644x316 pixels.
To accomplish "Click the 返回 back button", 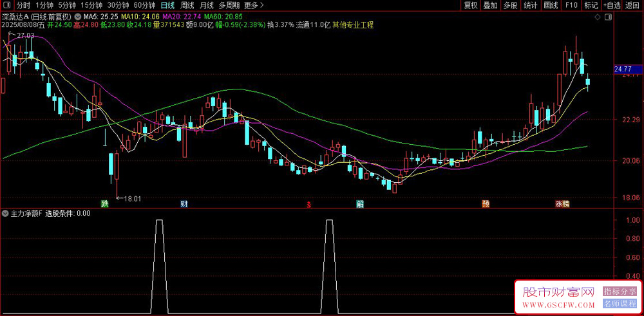I will pos(633,5).
